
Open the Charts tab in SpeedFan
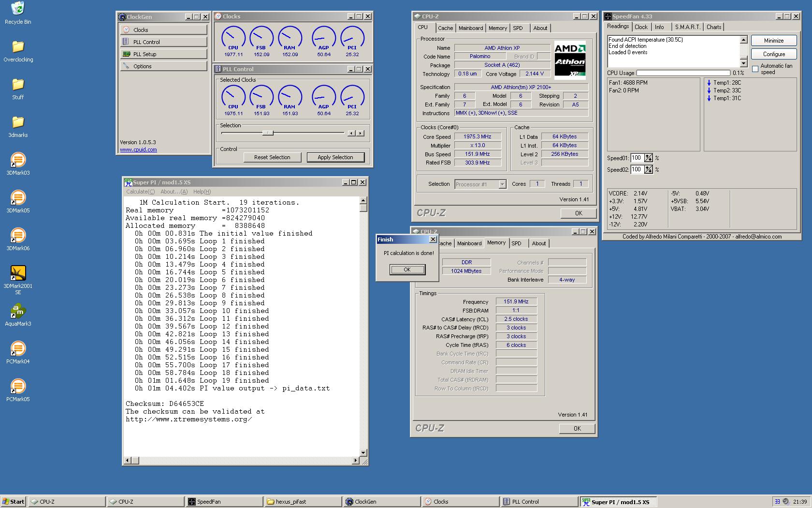click(x=713, y=27)
